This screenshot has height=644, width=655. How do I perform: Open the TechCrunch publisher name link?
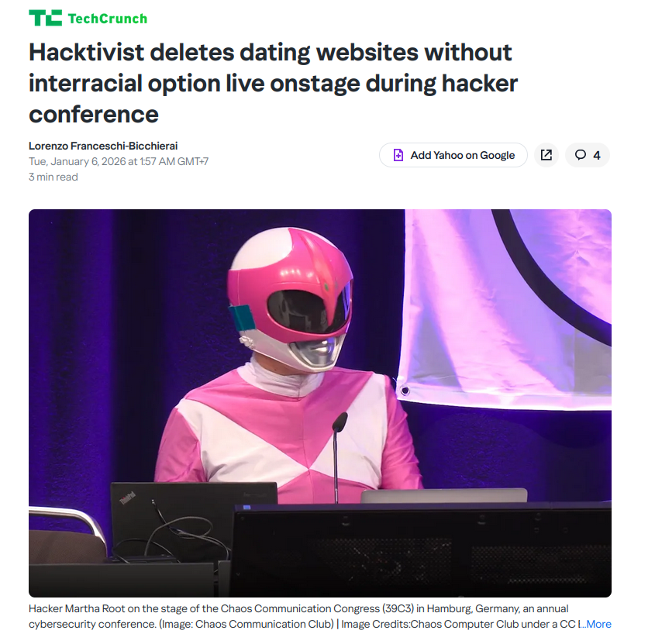pyautogui.click(x=107, y=19)
